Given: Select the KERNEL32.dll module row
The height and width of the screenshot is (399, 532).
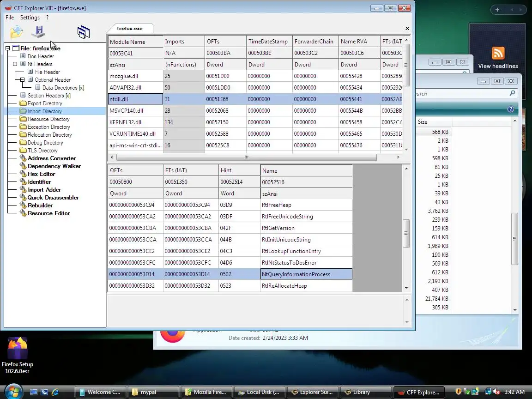Looking at the screenshot, I should point(254,122).
